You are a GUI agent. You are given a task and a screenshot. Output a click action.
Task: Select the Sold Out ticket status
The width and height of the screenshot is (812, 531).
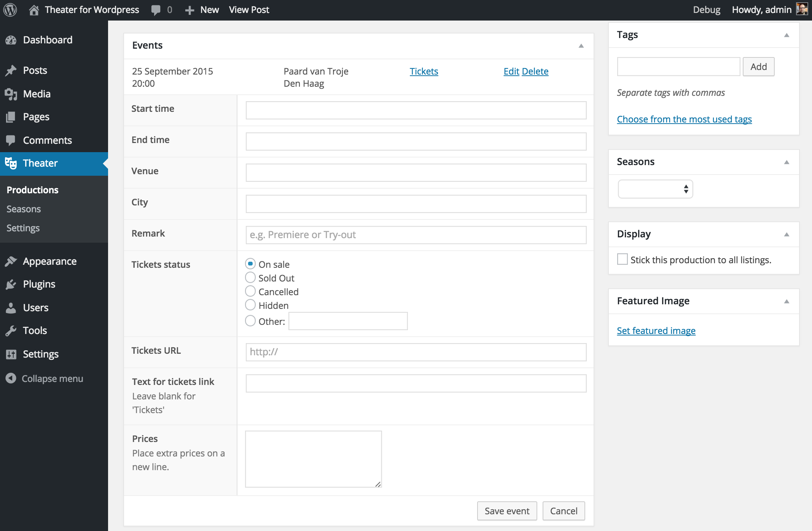(250, 277)
